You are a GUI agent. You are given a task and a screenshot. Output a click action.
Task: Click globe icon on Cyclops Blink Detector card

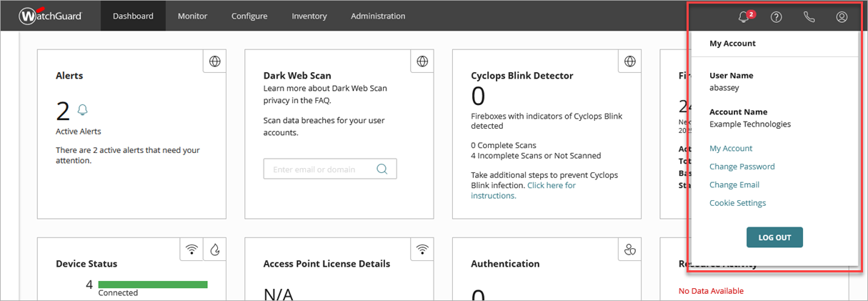point(629,61)
